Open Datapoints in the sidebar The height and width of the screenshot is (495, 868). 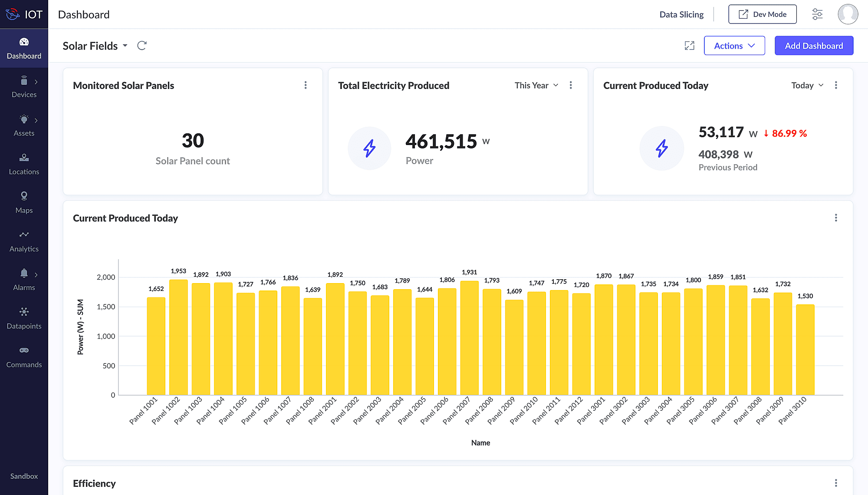click(24, 319)
